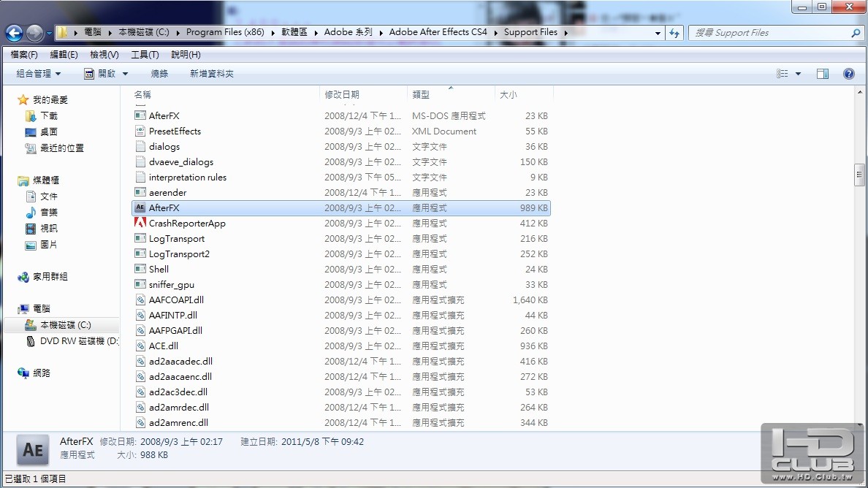Open the 工具(T) menu
The image size is (868, 488).
coord(145,54)
